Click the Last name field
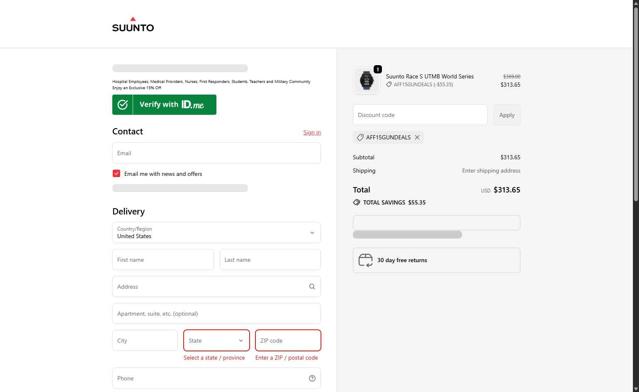The height and width of the screenshot is (392, 639). tap(270, 260)
